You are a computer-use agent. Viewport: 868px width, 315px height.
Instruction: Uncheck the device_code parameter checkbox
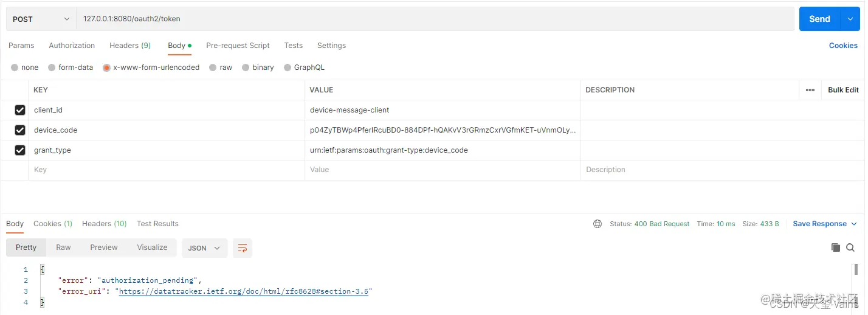(20, 130)
